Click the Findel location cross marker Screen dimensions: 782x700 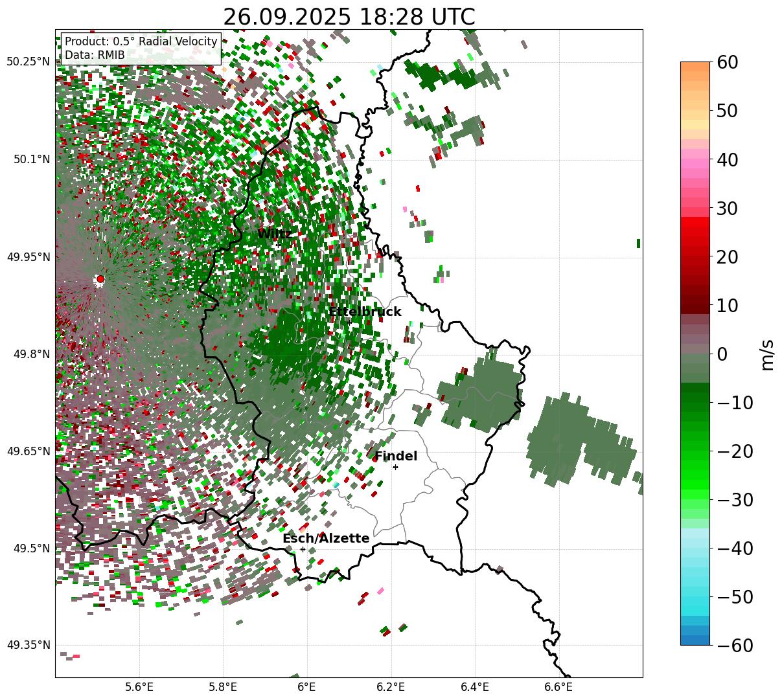[x=395, y=467]
